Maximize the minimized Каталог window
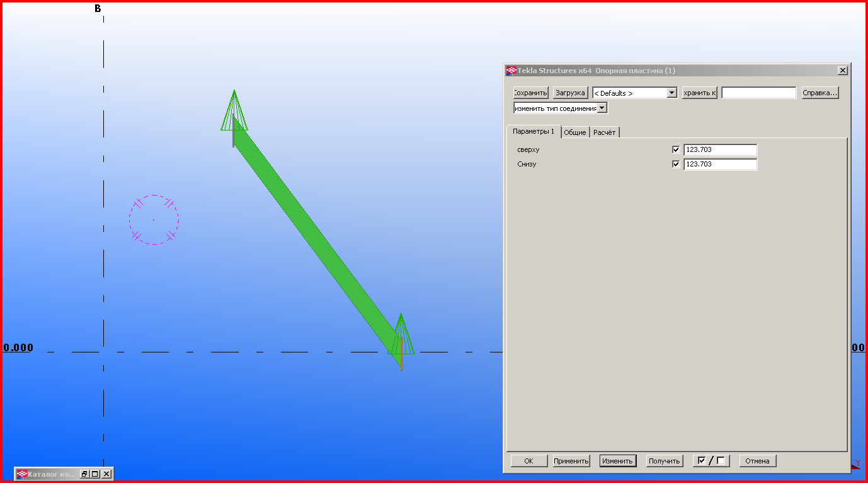Screen dimensions: 868x483 (x=95, y=474)
